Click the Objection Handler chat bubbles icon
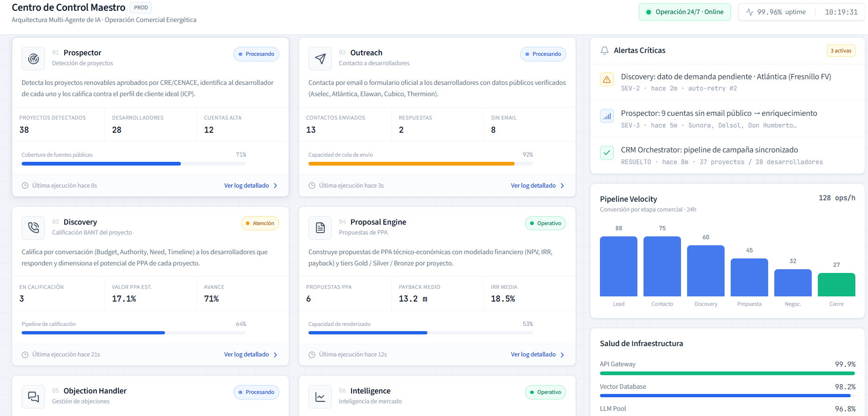This screenshot has height=416, width=868. coord(33,397)
